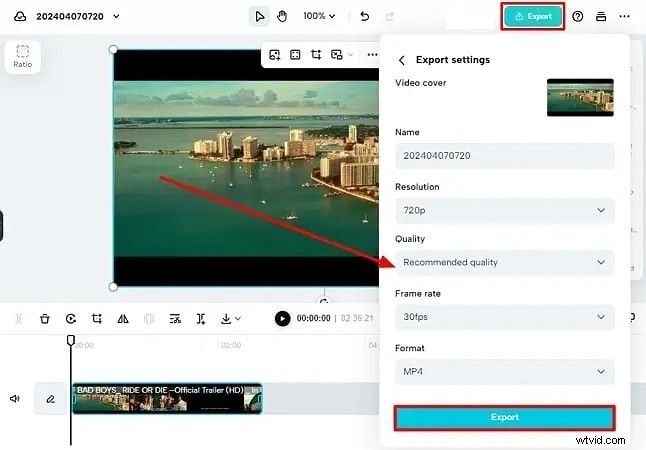Open the layout panel icon
This screenshot has height=450, width=646.
[x=601, y=16]
